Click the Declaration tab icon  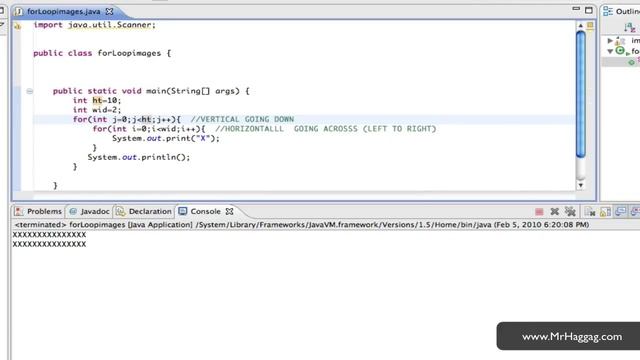(120, 211)
